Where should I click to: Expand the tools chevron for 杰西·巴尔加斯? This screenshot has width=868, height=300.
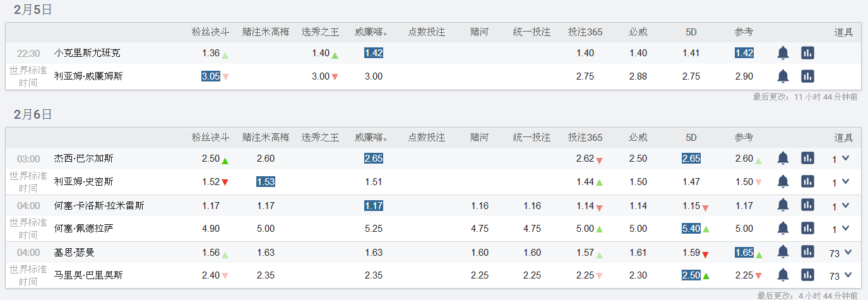[x=846, y=159]
